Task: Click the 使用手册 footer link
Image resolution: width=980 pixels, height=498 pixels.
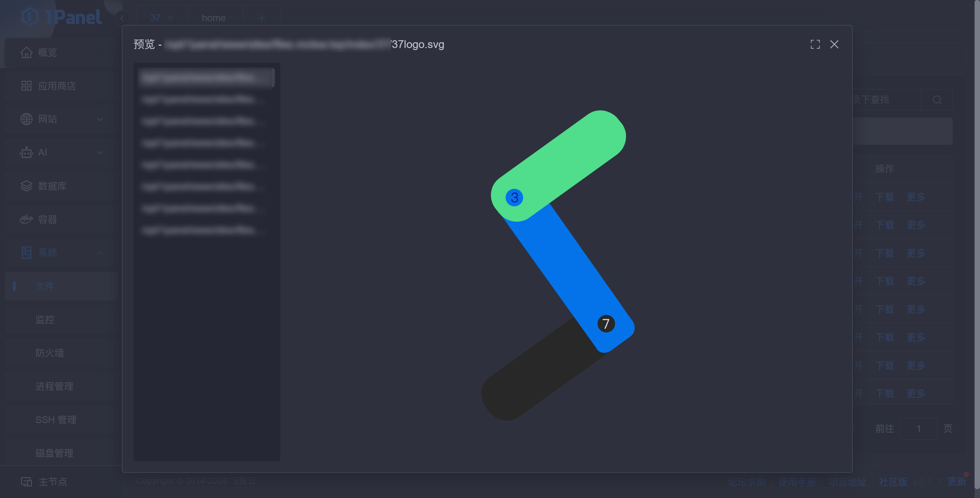Action: [797, 482]
